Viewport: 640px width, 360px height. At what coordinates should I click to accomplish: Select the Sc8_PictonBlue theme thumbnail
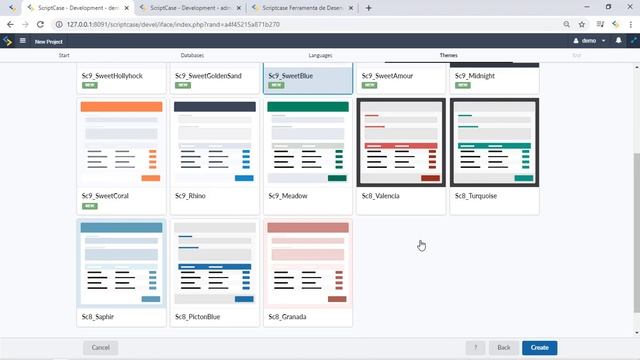(215, 263)
